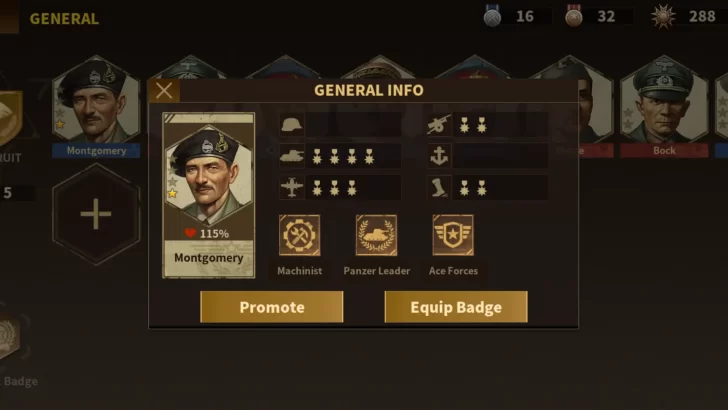Click the tank armor stat icon
The image size is (728, 410).
pyautogui.click(x=292, y=156)
